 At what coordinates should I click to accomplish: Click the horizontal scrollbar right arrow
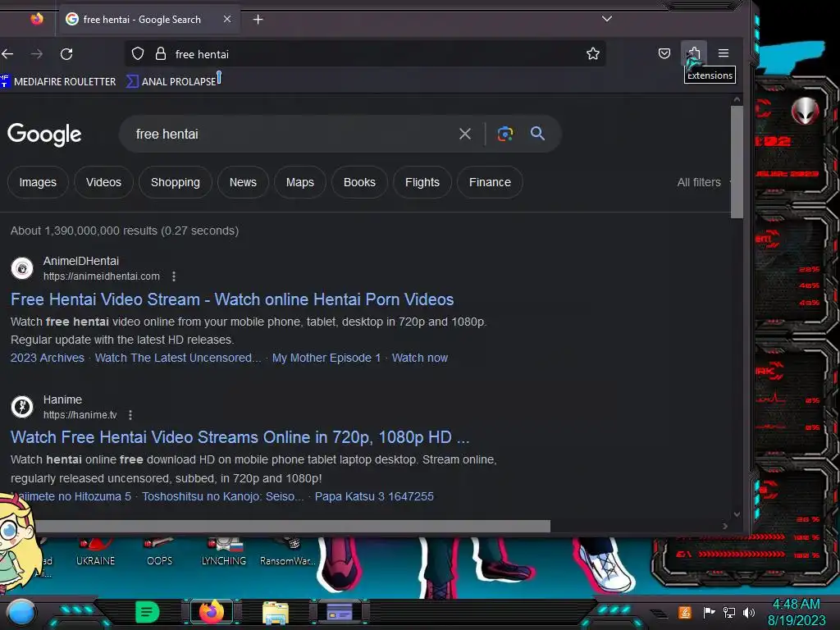(725, 526)
